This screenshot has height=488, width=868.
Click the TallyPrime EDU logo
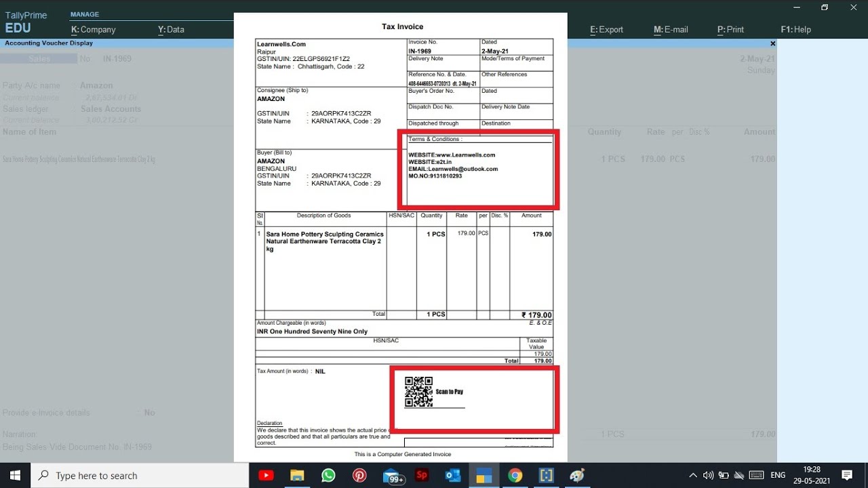coord(26,22)
